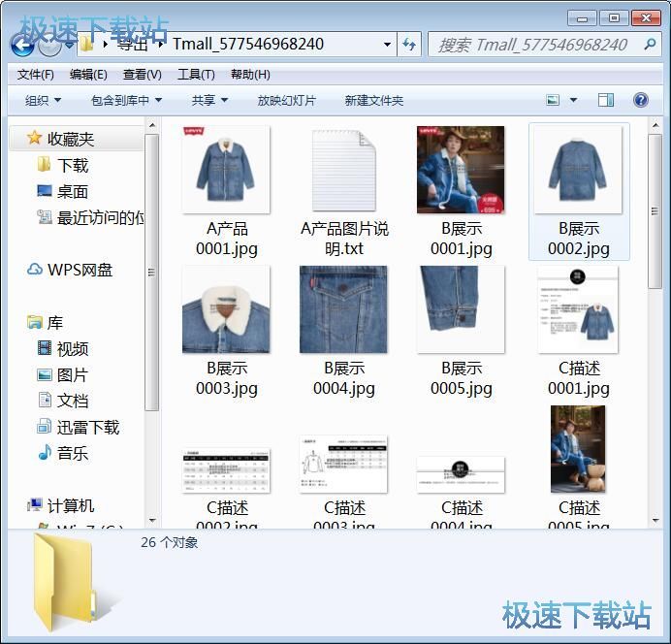This screenshot has height=644, width=671.
Task: Click the Forward navigation arrow button
Action: point(49,46)
